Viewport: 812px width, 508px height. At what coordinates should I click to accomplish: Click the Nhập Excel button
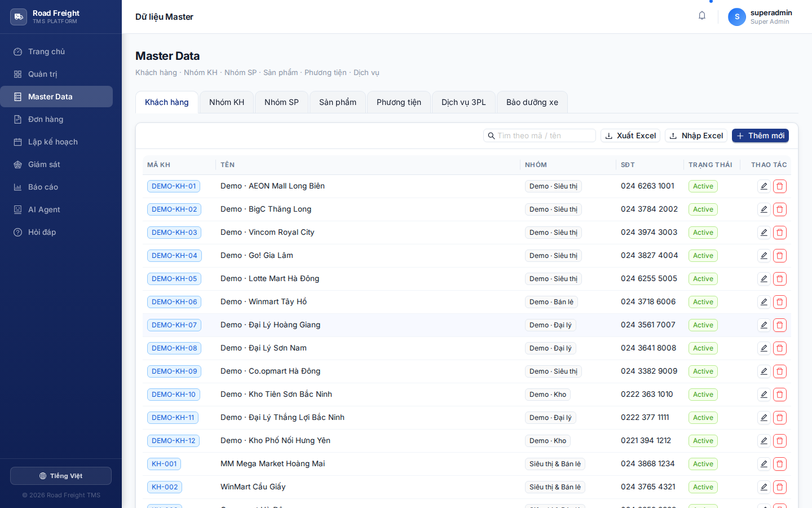pos(696,135)
